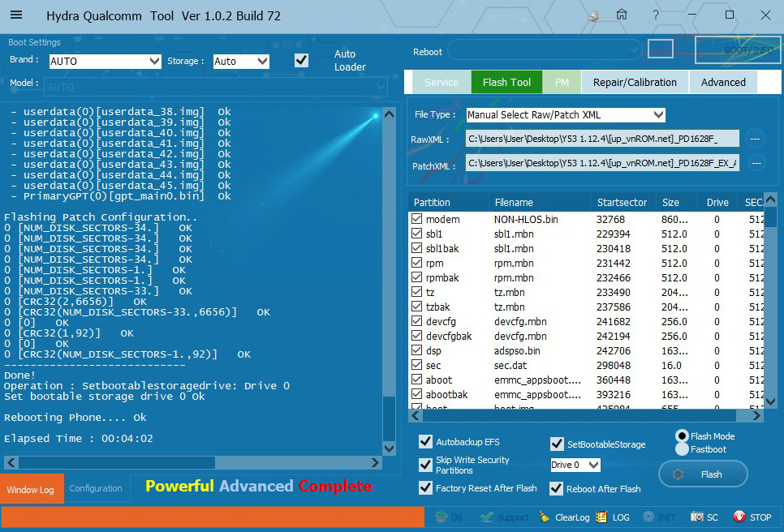
Task: Click the log horizontal scrollbar thumb
Action: 117,462
